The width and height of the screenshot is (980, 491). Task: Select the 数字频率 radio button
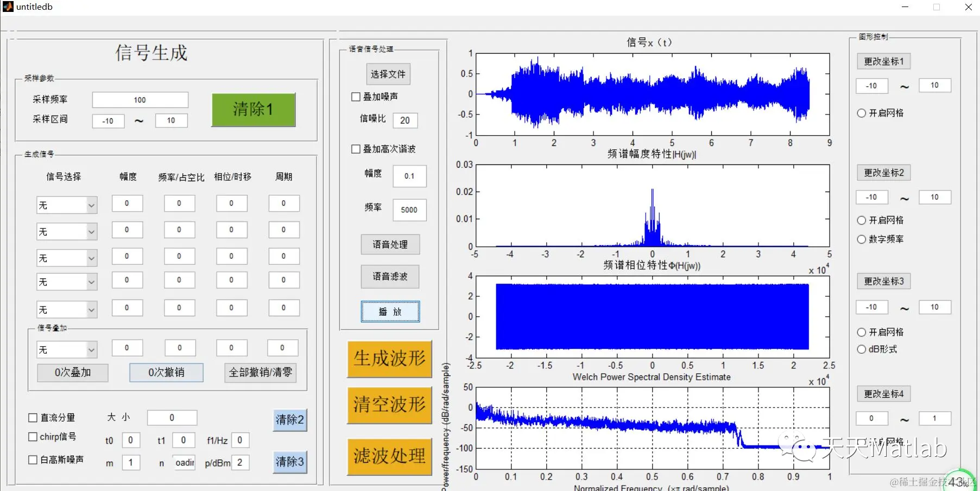(x=862, y=239)
